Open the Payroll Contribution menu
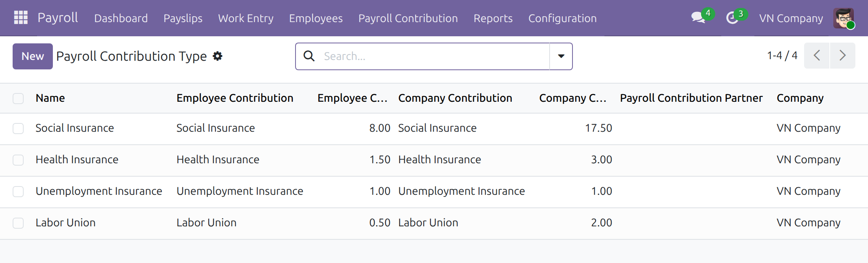The height and width of the screenshot is (263, 868). pos(408,18)
